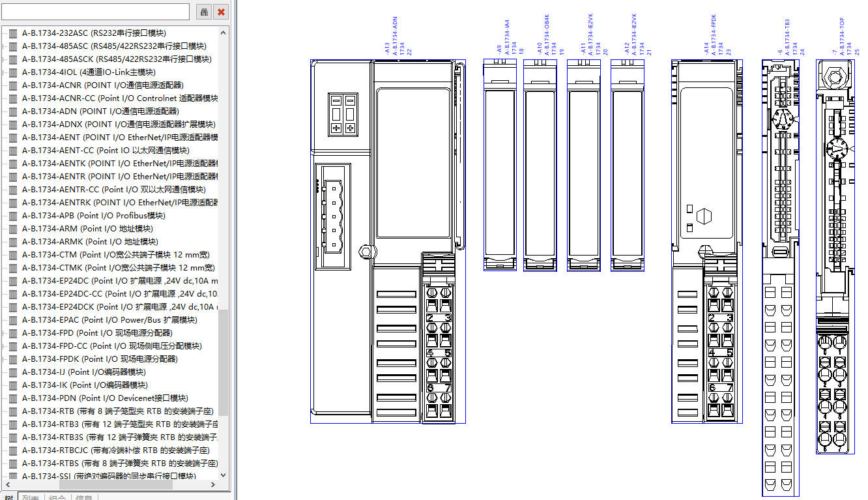The image size is (868, 500).
Task: Click the module icon beside A-B.1734-RTB3
Action: tap(12, 424)
